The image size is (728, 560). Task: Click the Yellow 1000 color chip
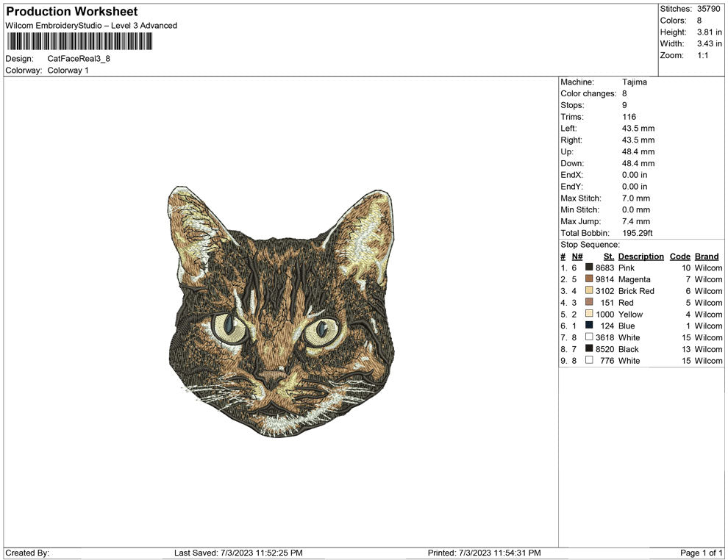point(588,314)
